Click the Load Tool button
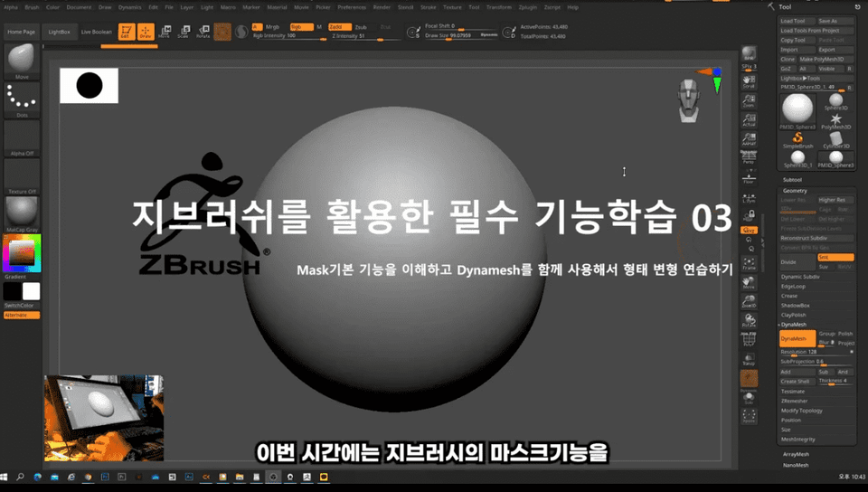The image size is (868, 492). [x=797, y=20]
